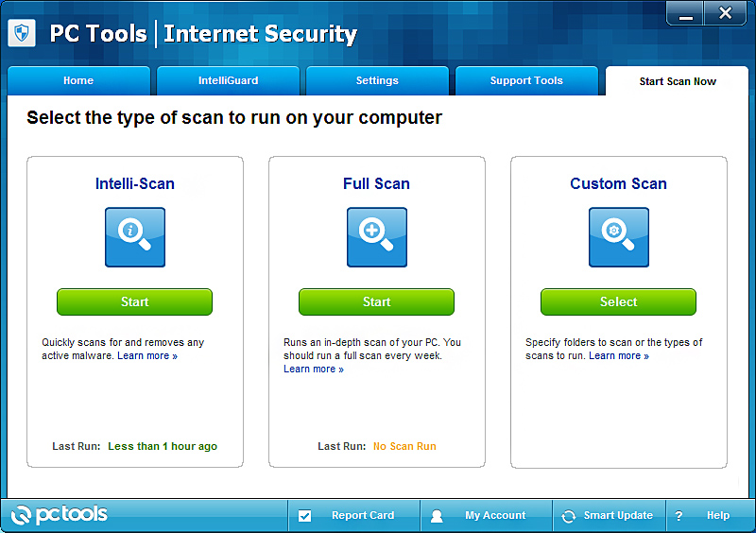The width and height of the screenshot is (756, 533).
Task: Open the Home tab
Action: (78, 80)
